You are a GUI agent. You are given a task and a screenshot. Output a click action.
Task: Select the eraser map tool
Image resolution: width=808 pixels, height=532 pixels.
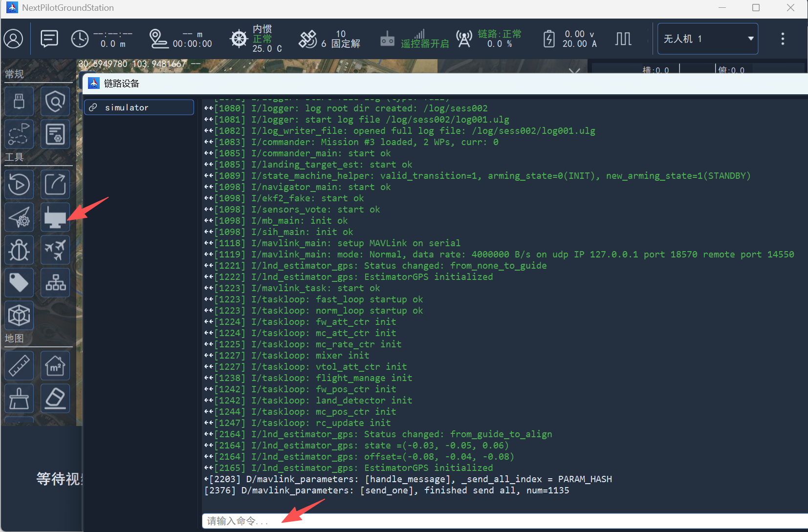coord(55,398)
